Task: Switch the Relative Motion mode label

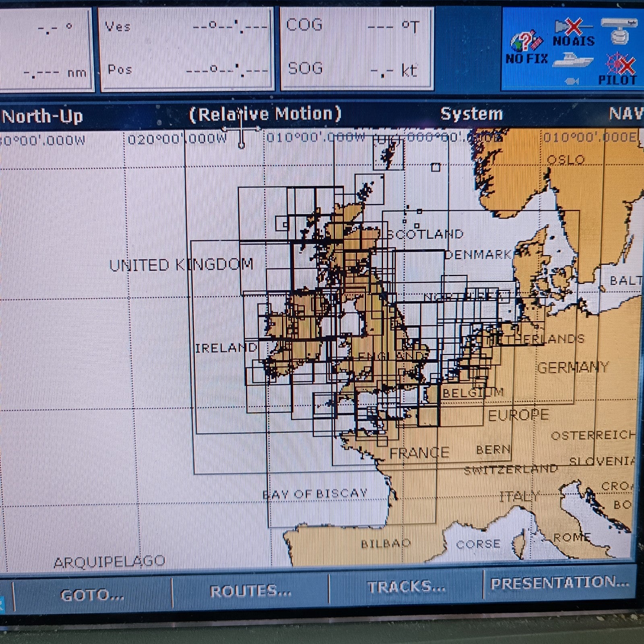Action: (265, 114)
